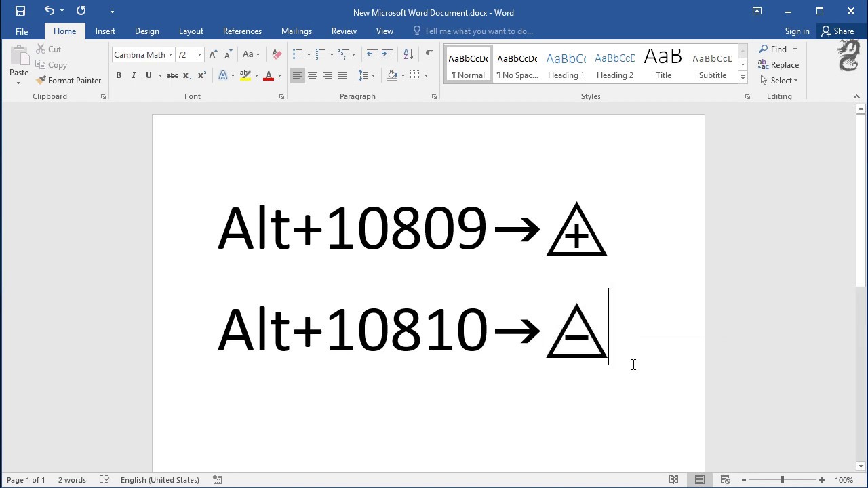Switch to Print Layout view
Viewport: 868px width, 488px height.
(x=699, y=479)
